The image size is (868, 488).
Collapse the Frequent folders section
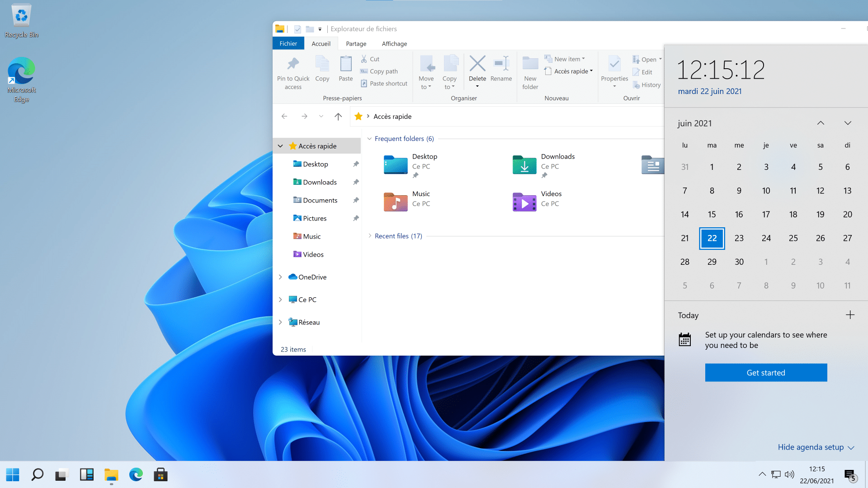pyautogui.click(x=370, y=139)
